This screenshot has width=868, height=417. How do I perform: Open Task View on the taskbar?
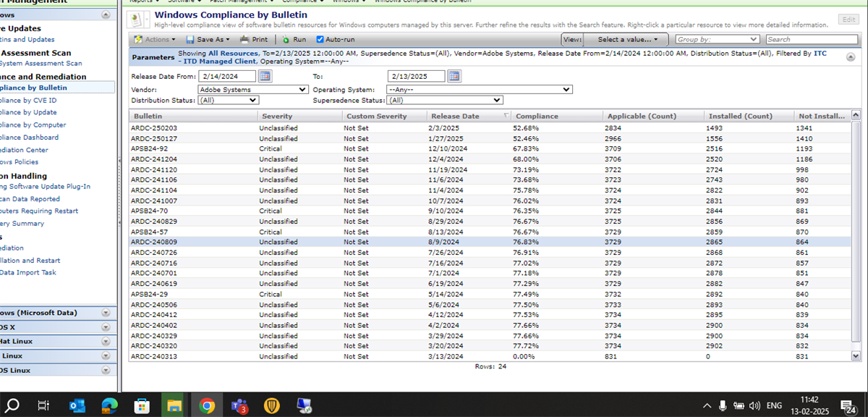[43, 405]
